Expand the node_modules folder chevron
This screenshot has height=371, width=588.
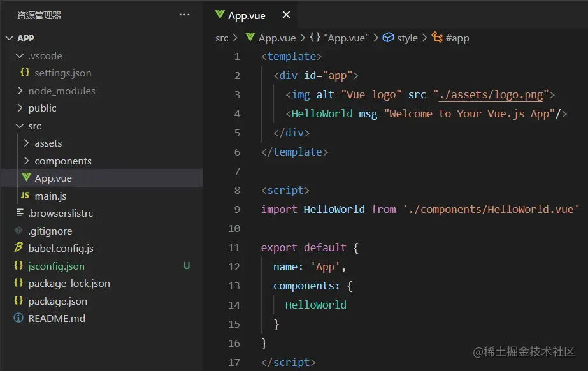pyautogui.click(x=20, y=91)
